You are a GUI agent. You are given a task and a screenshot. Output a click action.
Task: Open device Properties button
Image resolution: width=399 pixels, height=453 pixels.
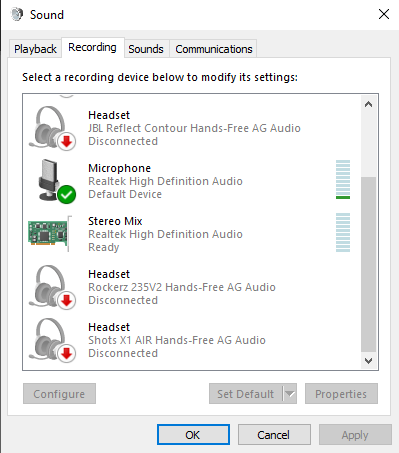pos(341,394)
